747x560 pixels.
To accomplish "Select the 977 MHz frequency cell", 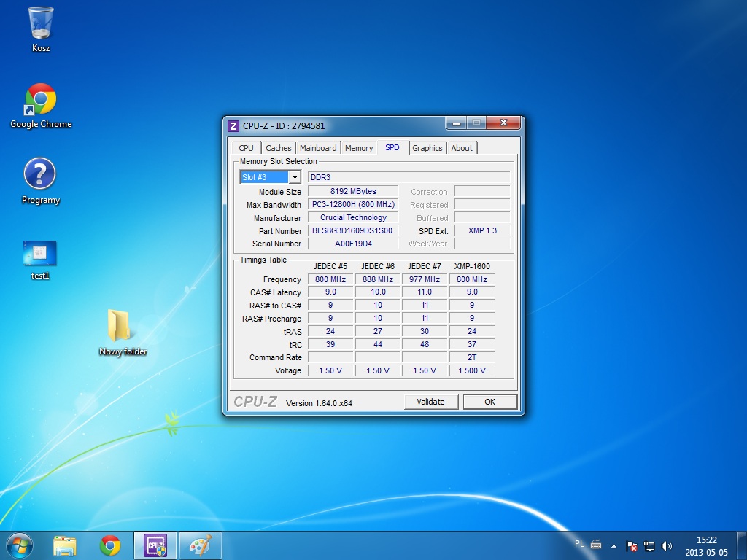I will point(425,279).
